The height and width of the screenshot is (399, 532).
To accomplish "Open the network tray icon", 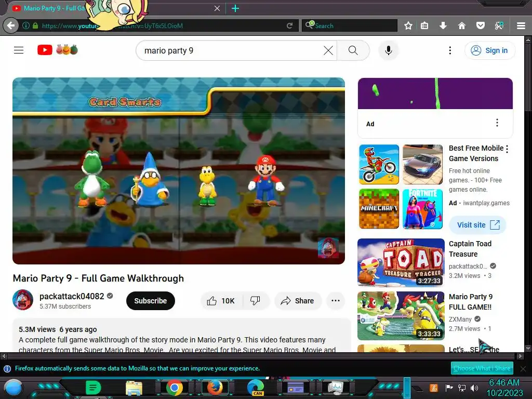I will 461,388.
